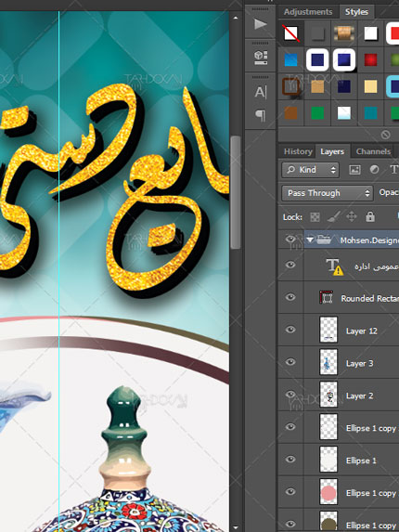Image resolution: width=399 pixels, height=532 pixels.
Task: Hide the Ellipse 1 layer
Action: (x=290, y=460)
